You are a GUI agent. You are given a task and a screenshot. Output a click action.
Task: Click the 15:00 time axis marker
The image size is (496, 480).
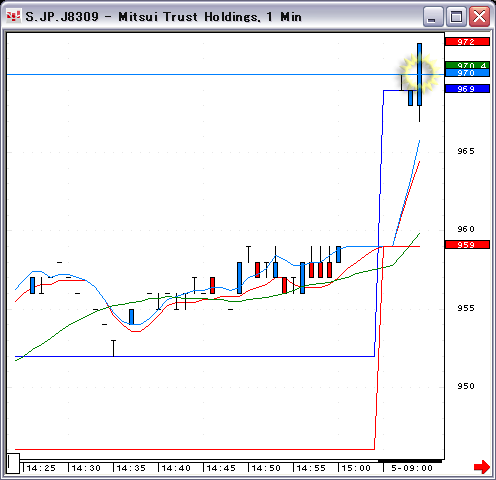pyautogui.click(x=356, y=468)
